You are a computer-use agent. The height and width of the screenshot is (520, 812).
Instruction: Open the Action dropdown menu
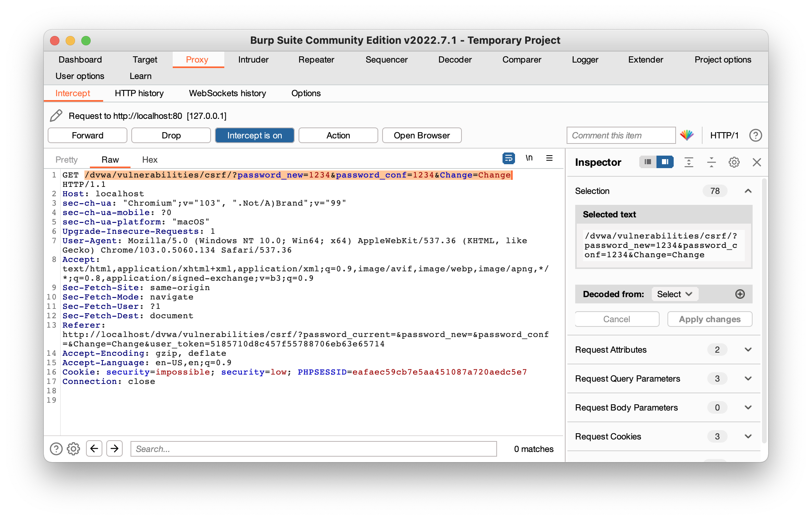coord(338,135)
